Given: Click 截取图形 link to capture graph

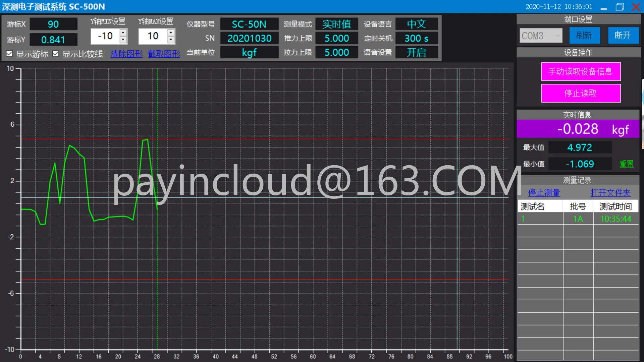Looking at the screenshot, I should point(164,54).
